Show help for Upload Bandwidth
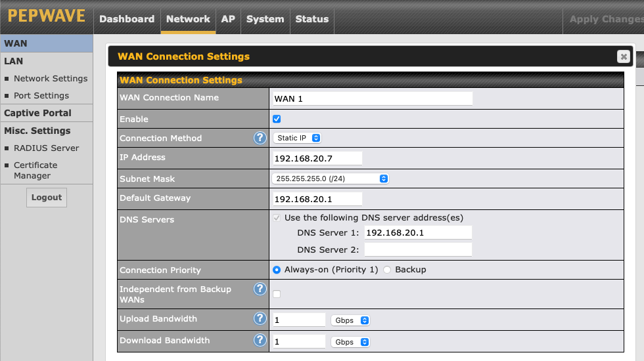The width and height of the screenshot is (644, 361). 260,319
